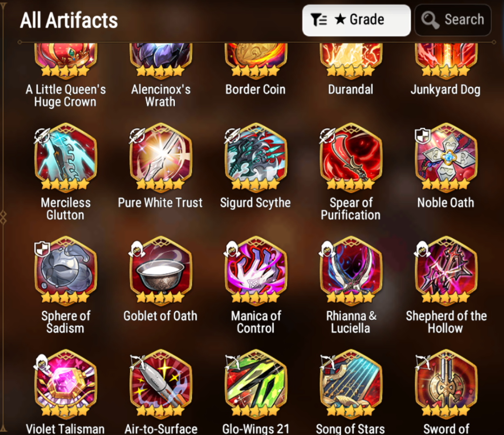Choose the Sigurd Scythe artifact
Viewport: 504px width, 435px height.
(256, 157)
